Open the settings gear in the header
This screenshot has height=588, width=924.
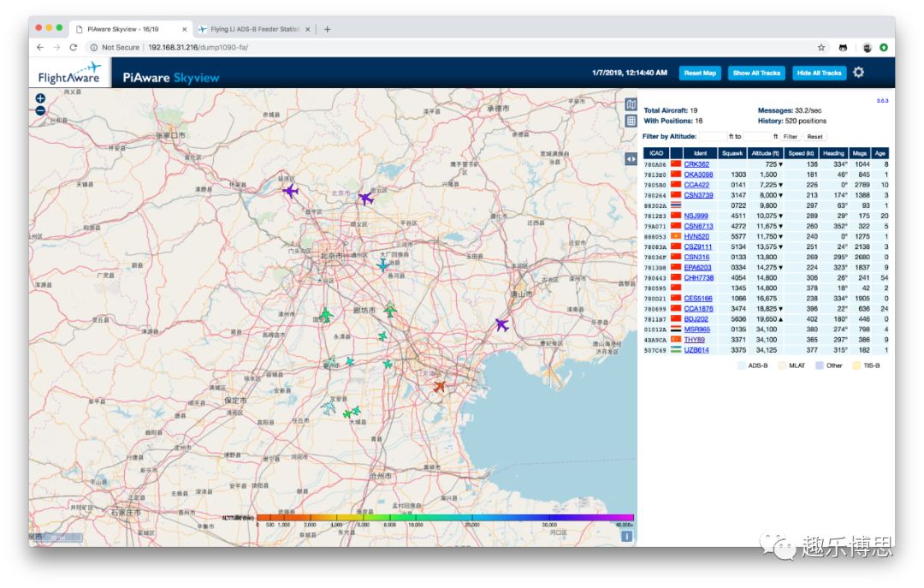pos(859,73)
